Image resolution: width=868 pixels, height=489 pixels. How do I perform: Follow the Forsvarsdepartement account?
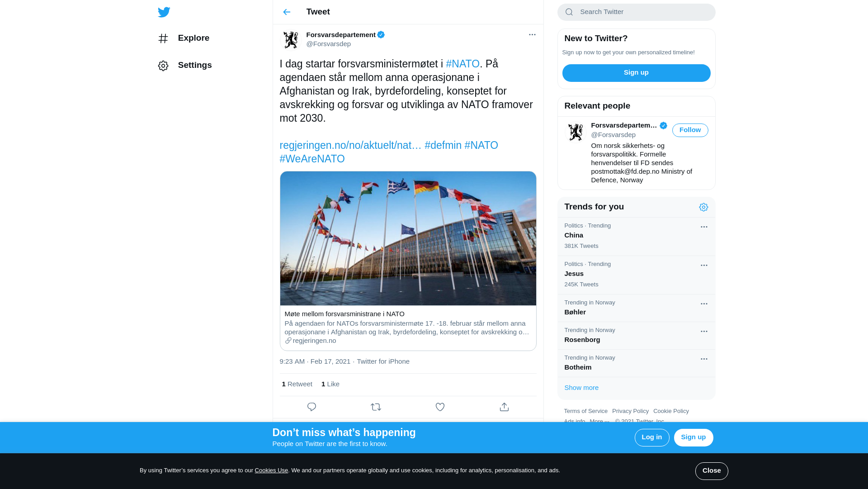tap(690, 130)
